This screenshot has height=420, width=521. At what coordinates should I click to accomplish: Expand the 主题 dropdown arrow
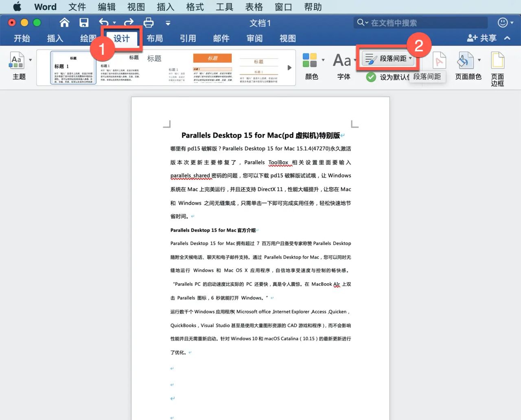pyautogui.click(x=31, y=60)
